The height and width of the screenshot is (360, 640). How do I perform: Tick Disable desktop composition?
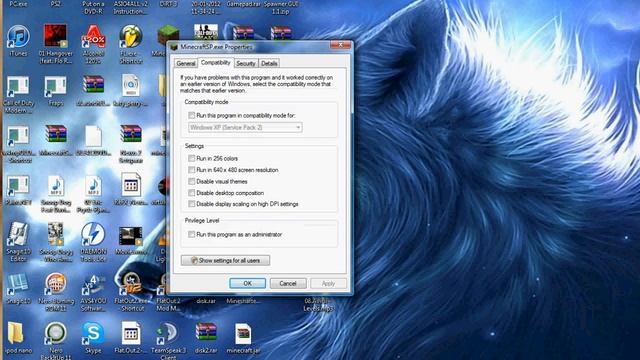[x=191, y=193]
